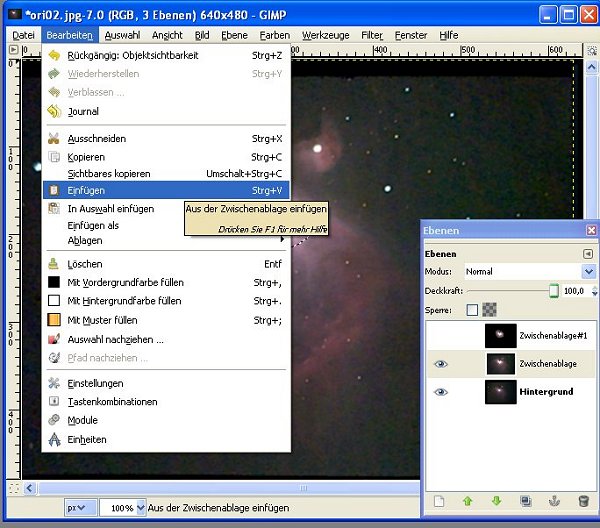Open the Ansicht menu

click(x=167, y=35)
